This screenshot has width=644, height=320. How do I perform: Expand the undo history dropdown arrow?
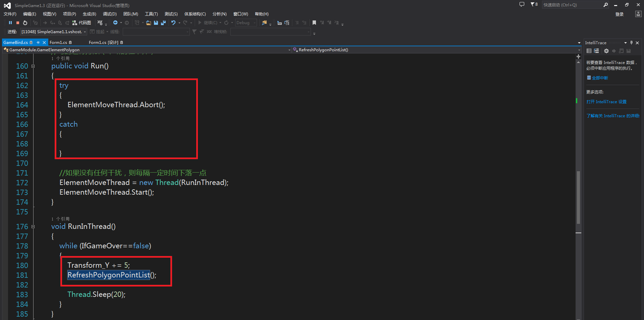click(179, 23)
